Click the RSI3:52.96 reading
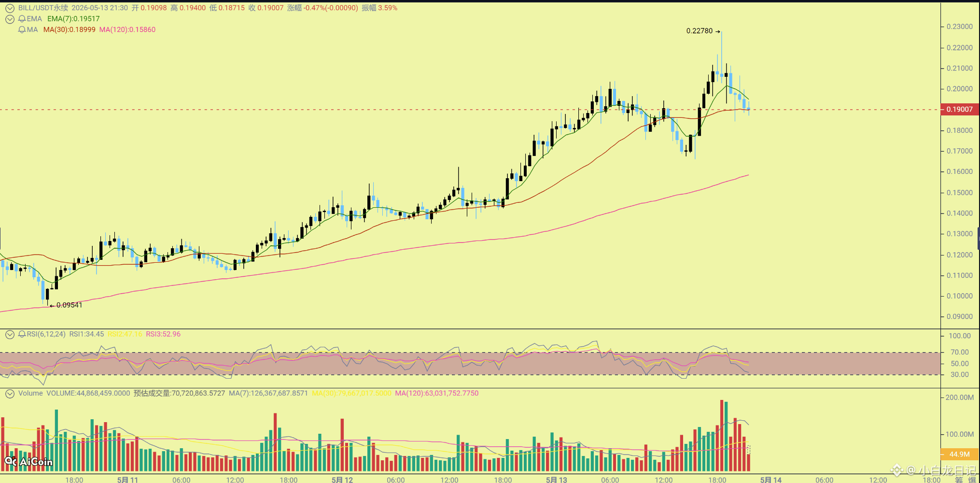 coord(163,334)
